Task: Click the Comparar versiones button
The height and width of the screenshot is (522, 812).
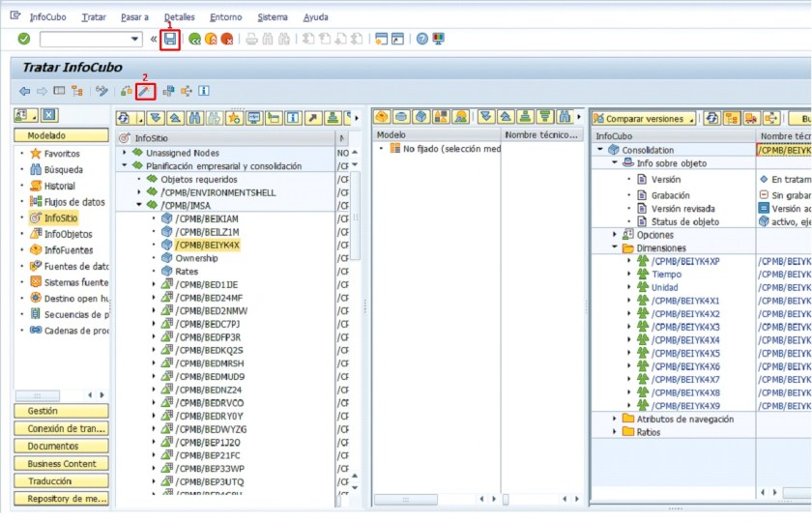Action: click(x=644, y=119)
